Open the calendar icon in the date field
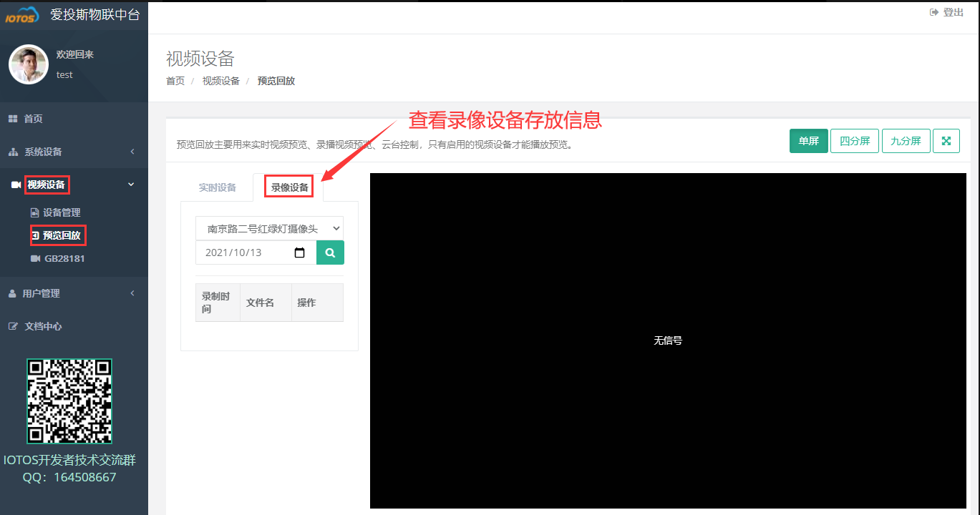The height and width of the screenshot is (515, 980). [299, 252]
